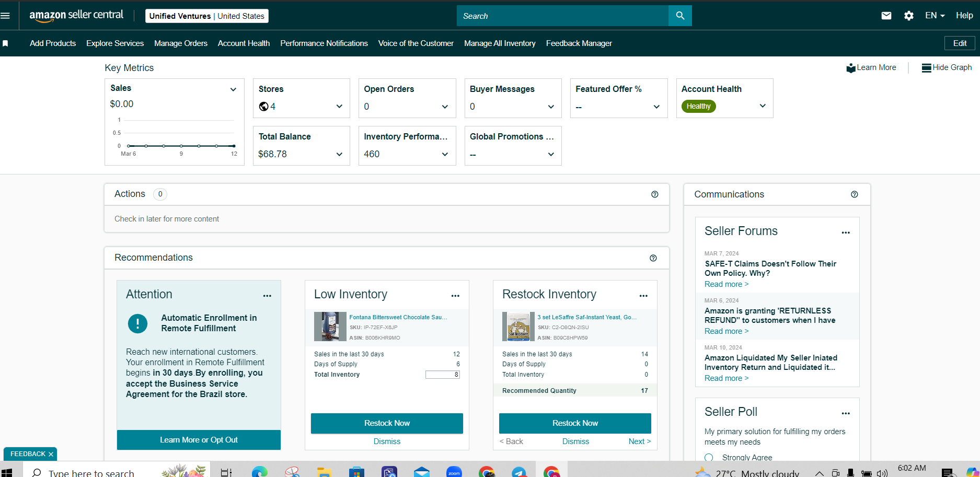Click the Total Inventory quantity input box
This screenshot has width=980, height=477.
pyautogui.click(x=443, y=375)
